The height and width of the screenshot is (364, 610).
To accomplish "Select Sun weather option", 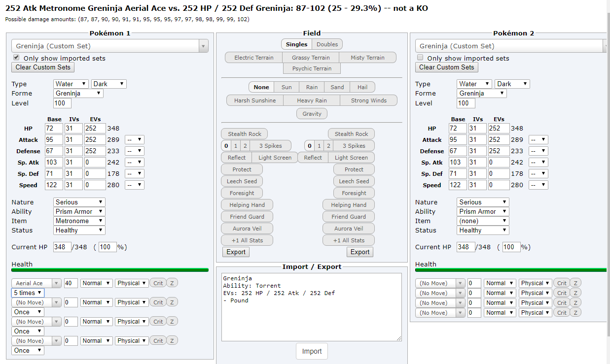I will pos(287,87).
